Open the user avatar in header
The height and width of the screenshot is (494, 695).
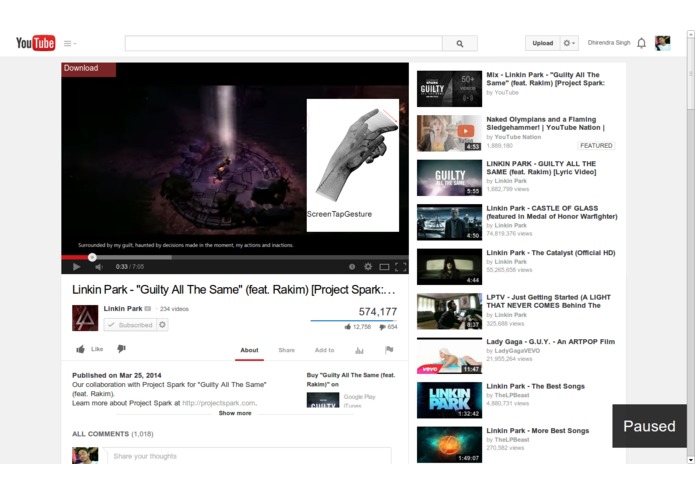click(x=663, y=43)
